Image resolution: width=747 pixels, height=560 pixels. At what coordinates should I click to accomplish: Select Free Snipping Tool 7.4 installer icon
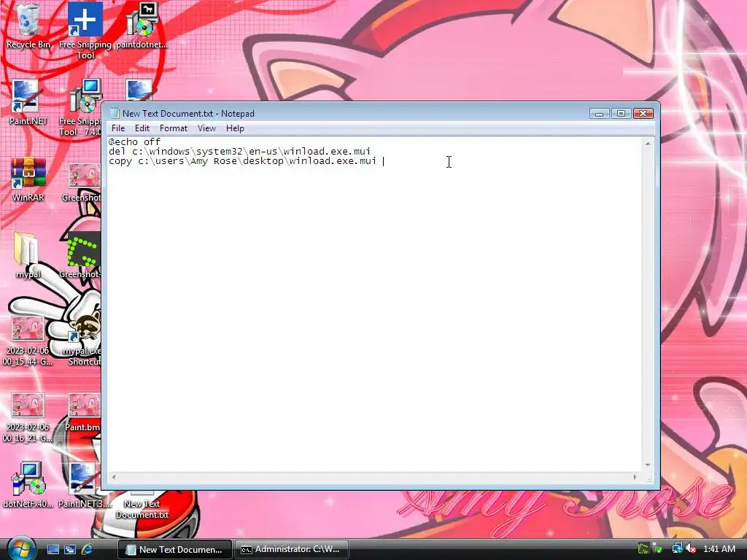80,108
